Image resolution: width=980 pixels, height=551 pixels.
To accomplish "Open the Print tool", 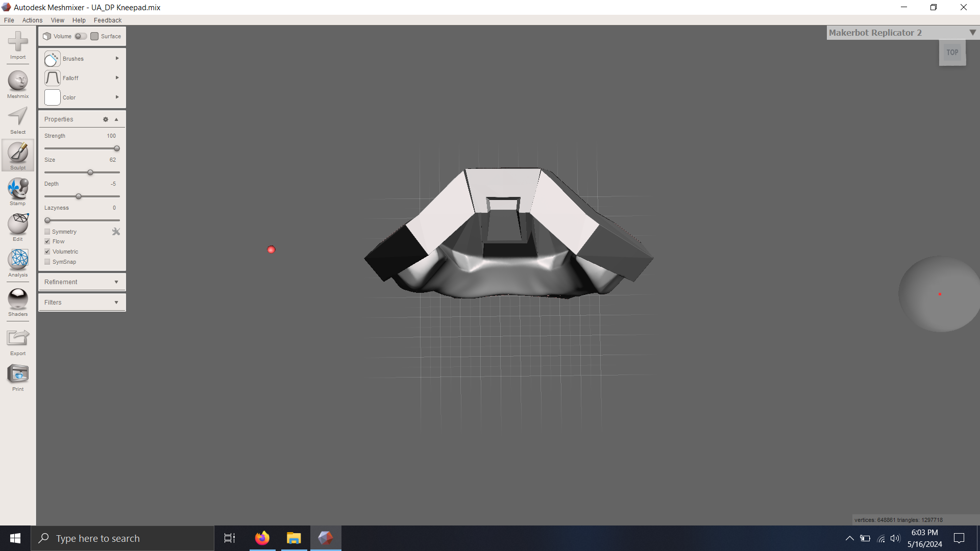I will [18, 377].
